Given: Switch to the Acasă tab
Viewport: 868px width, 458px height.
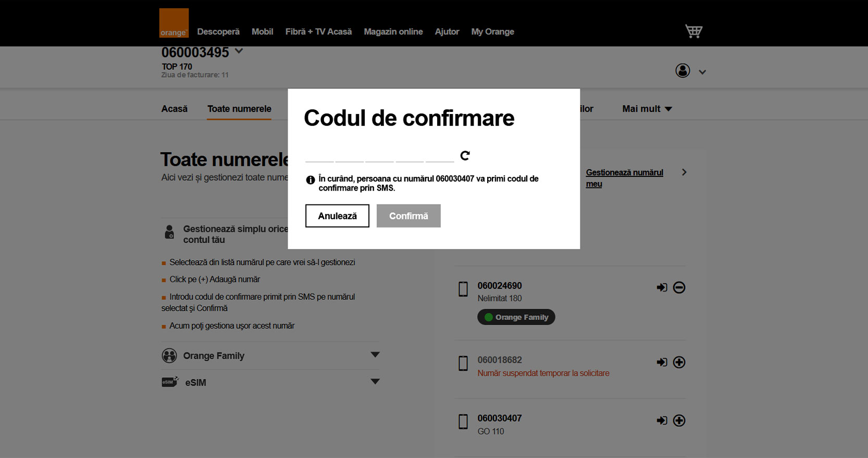Looking at the screenshot, I should pos(174,109).
